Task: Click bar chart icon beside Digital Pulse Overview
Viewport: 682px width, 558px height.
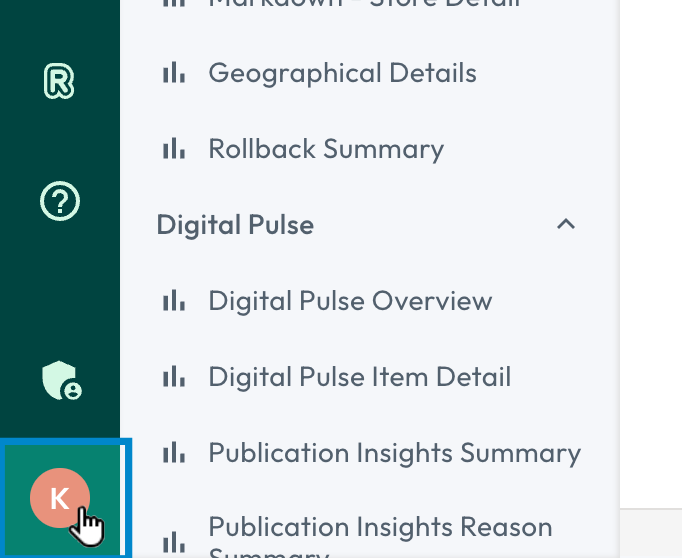Action: pyautogui.click(x=174, y=301)
